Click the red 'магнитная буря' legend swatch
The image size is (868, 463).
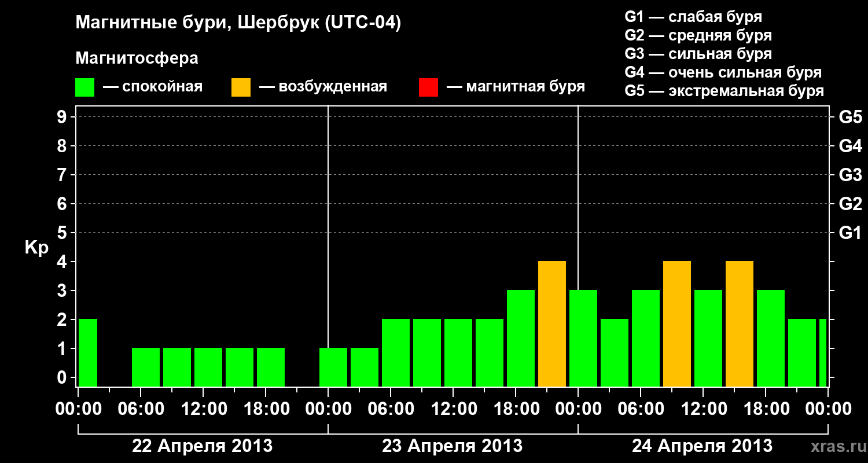pyautogui.click(x=428, y=87)
